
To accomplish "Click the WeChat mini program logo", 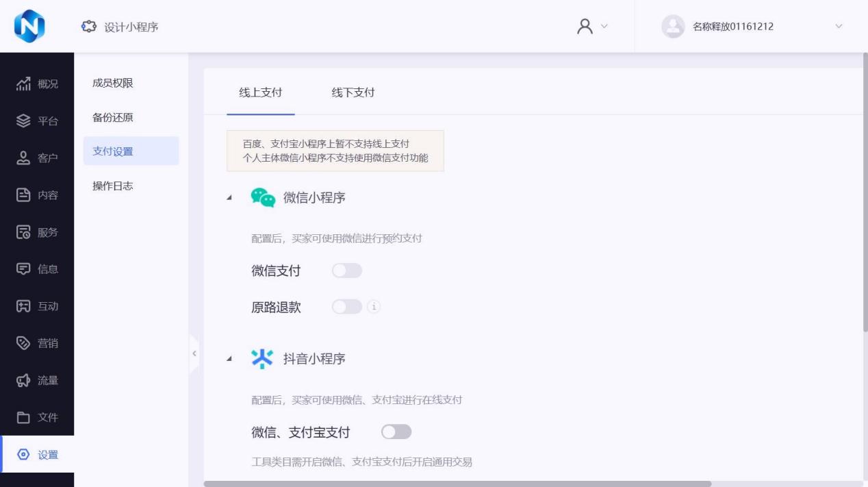I will pos(263,198).
